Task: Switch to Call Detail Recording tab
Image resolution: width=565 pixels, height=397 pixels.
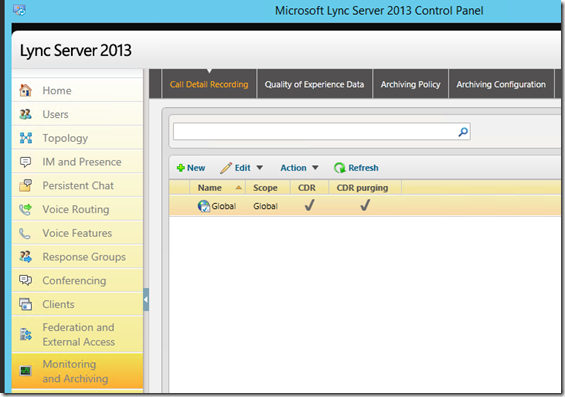Action: tap(209, 84)
